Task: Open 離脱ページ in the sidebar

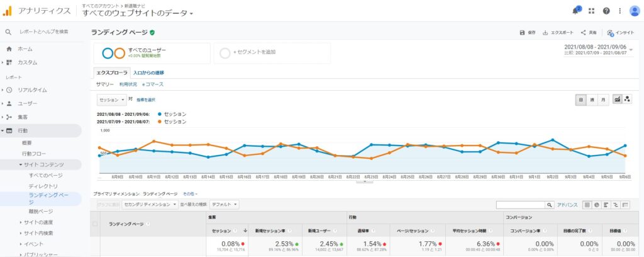Action: (41, 212)
